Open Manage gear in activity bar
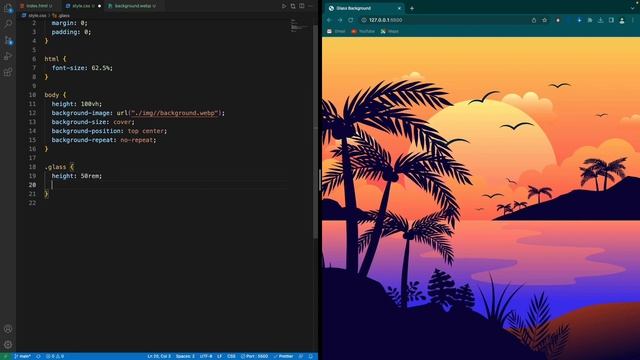Viewport: 640px width, 360px height. pyautogui.click(x=8, y=344)
